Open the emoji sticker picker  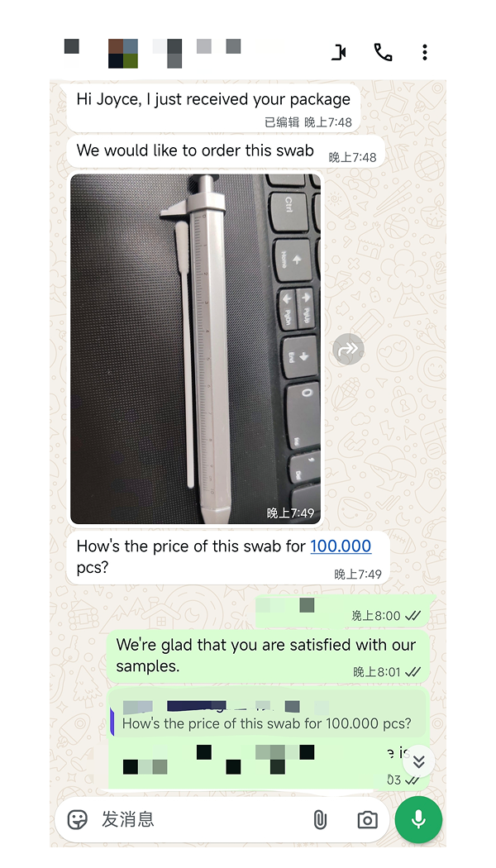pyautogui.click(x=78, y=819)
